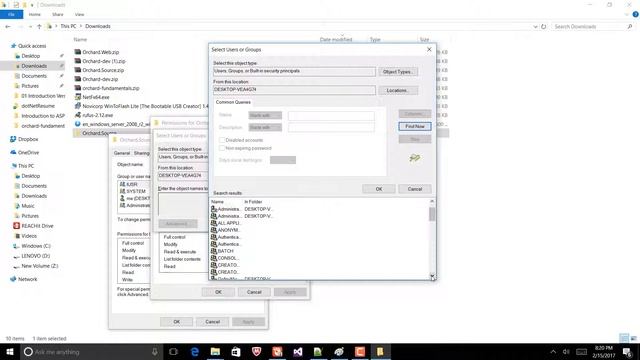Screen dimensions: 640x360
Task: Focus the Name query input field
Action: click(x=331, y=116)
